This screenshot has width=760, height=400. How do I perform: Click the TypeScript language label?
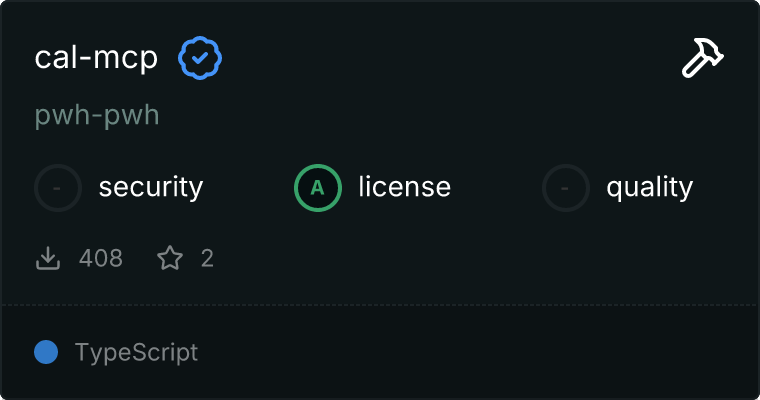[136, 353]
